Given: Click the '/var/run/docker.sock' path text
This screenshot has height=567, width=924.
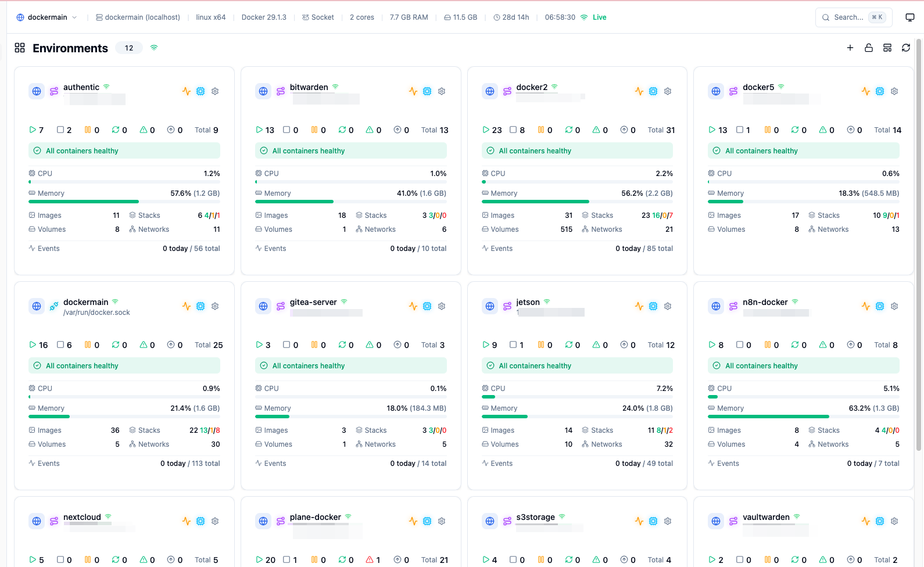Looking at the screenshot, I should 96,313.
